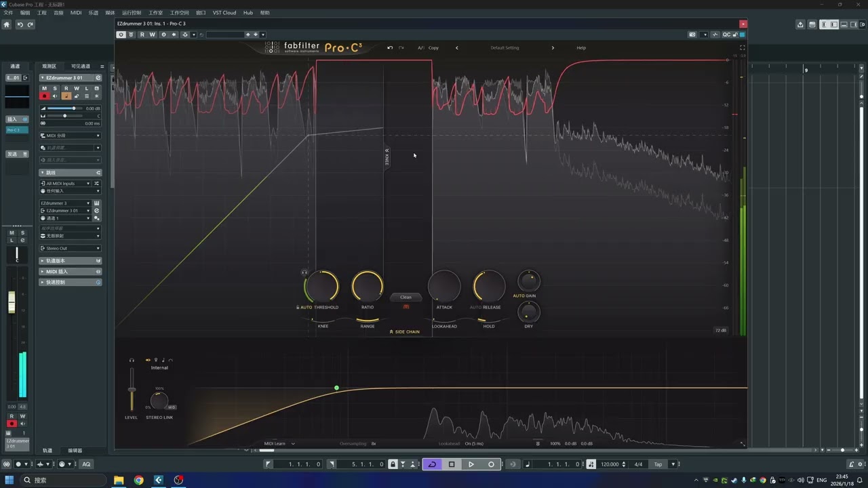Switch to 通道 tab
The width and height of the screenshot is (868, 488).
point(15,66)
